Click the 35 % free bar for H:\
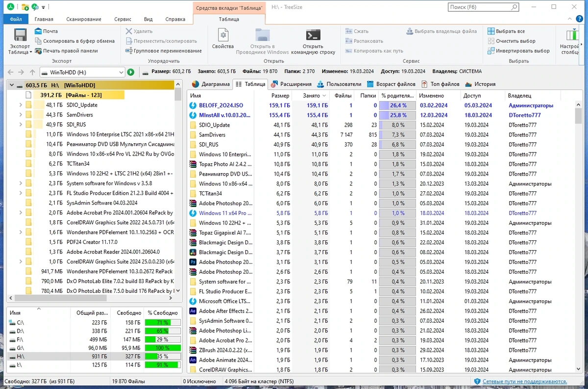This screenshot has height=389, width=588. (x=163, y=356)
